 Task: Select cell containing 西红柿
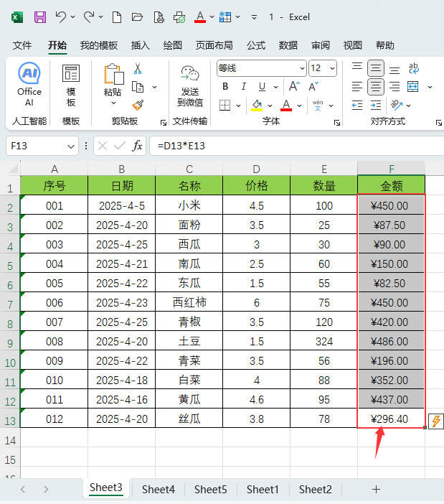coord(189,302)
